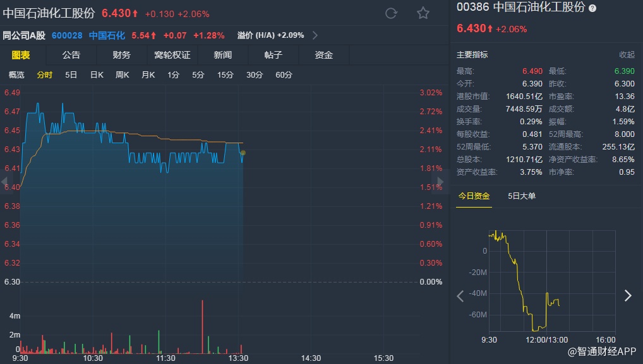Go to next capital flow chart arrow

(x=627, y=295)
